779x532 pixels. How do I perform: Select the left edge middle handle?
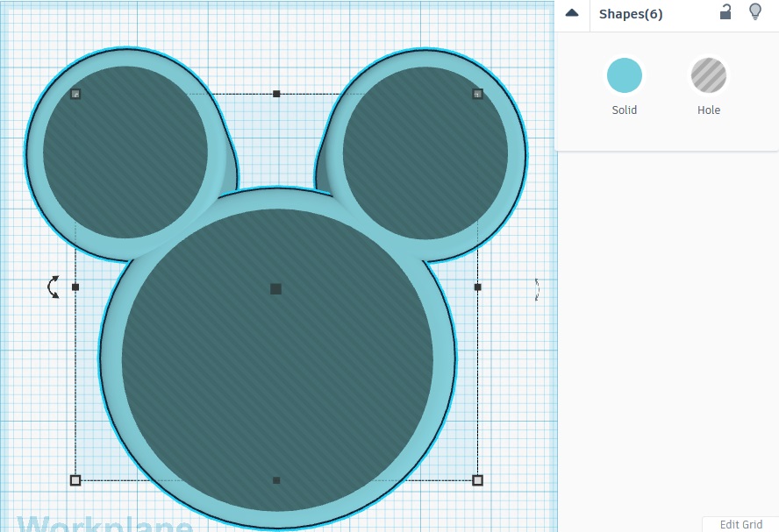pos(75,287)
